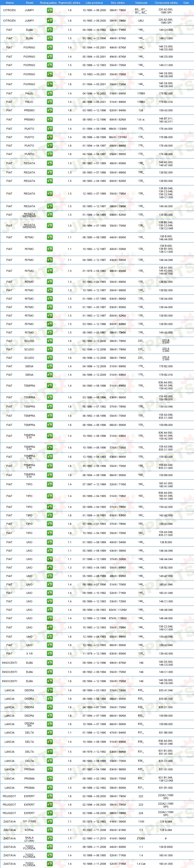
Task: Select body code '1100' in Zastava row
Action: point(141,822)
